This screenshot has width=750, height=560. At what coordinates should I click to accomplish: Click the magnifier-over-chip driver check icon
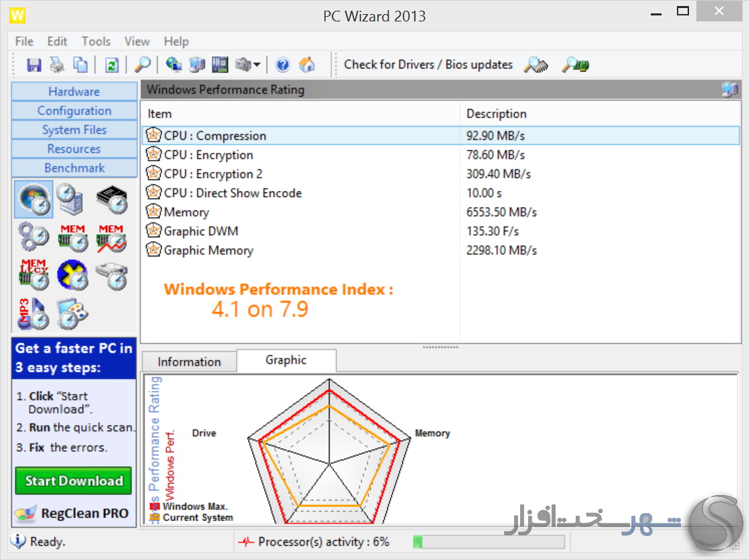click(x=536, y=64)
